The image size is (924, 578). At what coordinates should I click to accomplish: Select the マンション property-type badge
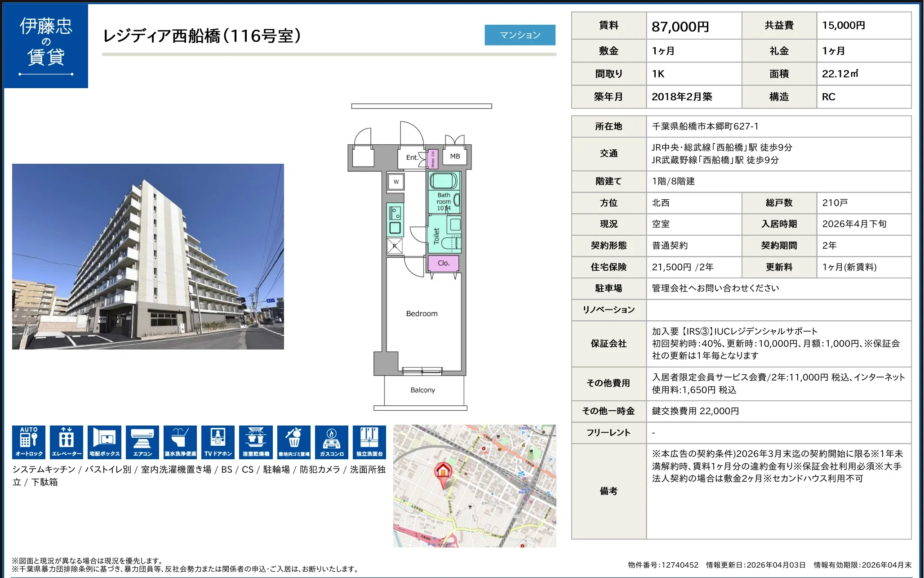point(520,35)
